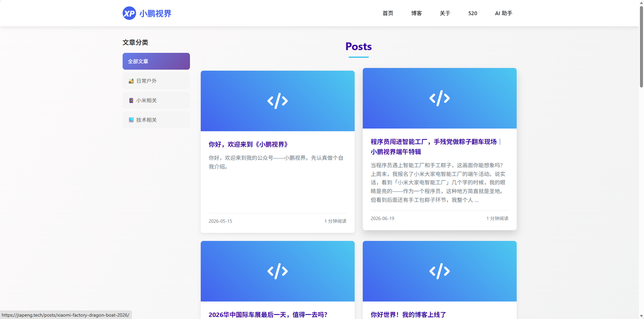Select the 520 nav link
The image size is (644, 319).
(473, 13)
